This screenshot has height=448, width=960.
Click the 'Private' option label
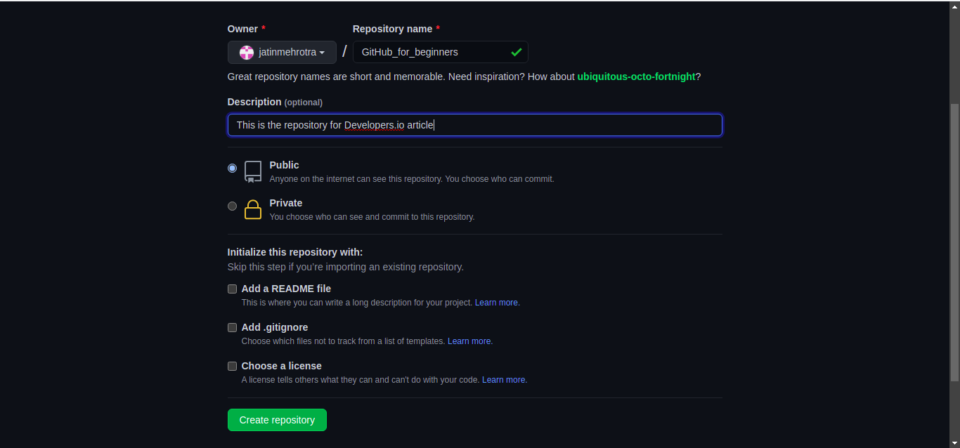286,203
